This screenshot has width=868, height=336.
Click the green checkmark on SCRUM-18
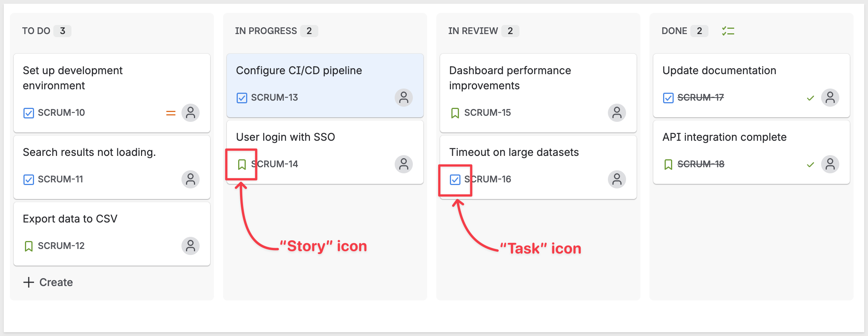[810, 164]
